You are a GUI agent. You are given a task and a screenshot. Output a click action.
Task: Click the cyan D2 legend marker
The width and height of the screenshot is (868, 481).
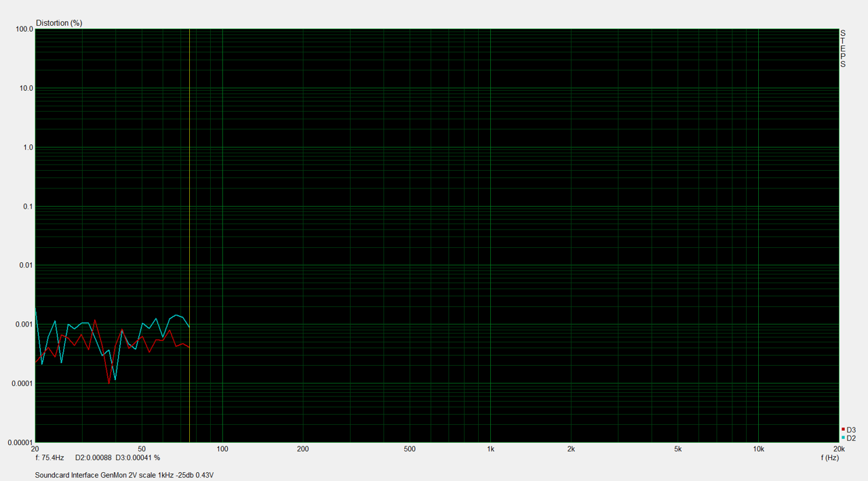pos(843,438)
